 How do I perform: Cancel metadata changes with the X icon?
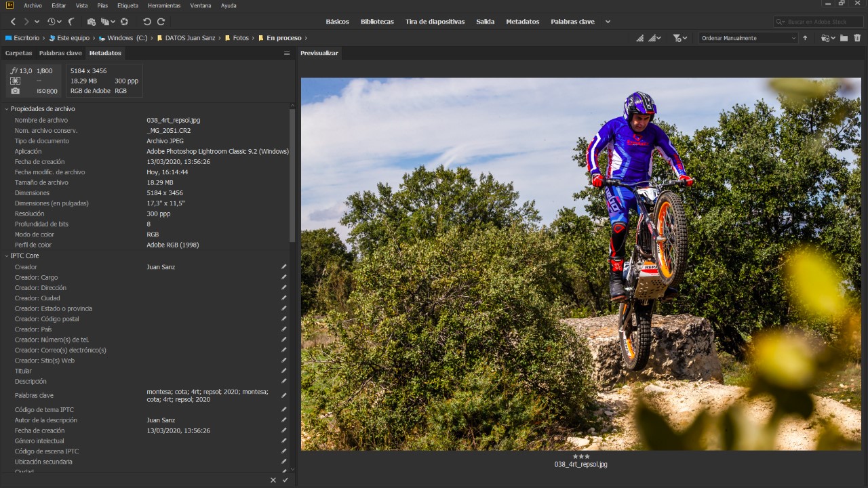[x=273, y=480]
